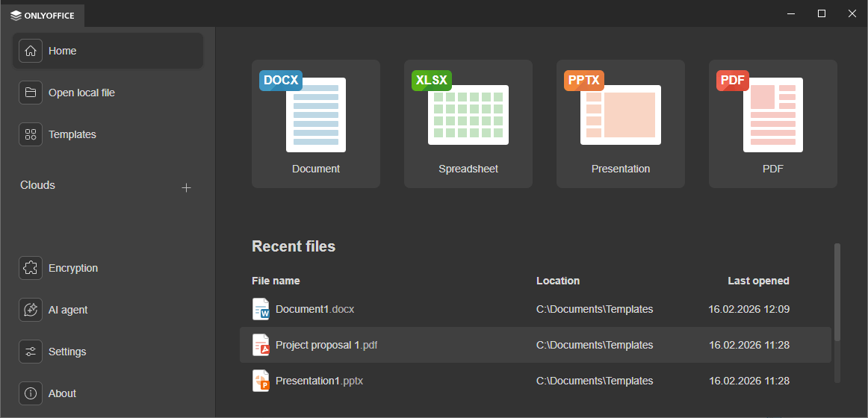This screenshot has width=868, height=418.
Task: Open Project proposal 1.pdf recent file
Action: click(326, 345)
